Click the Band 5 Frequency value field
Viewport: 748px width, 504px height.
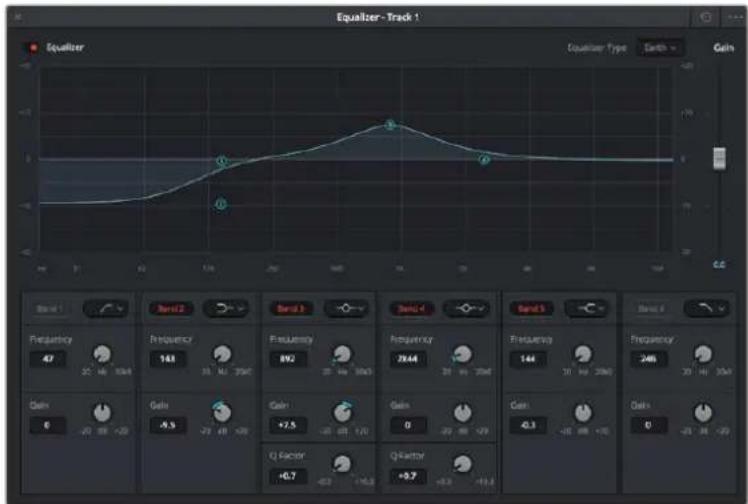528,359
